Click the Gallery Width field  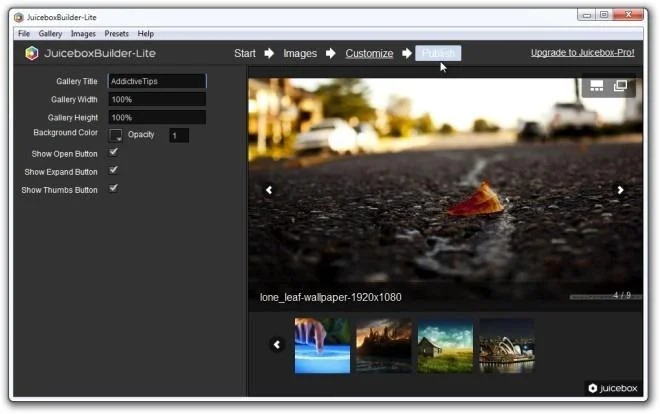click(x=157, y=99)
